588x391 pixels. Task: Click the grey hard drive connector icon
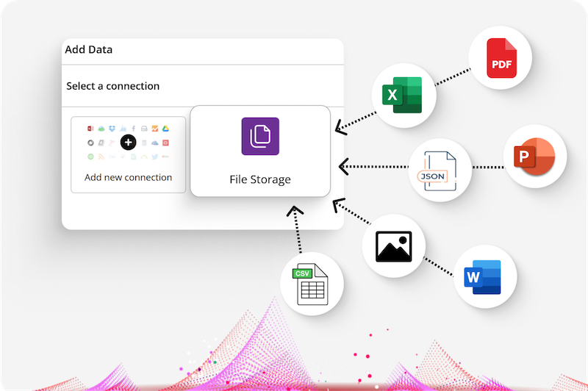pos(144,129)
